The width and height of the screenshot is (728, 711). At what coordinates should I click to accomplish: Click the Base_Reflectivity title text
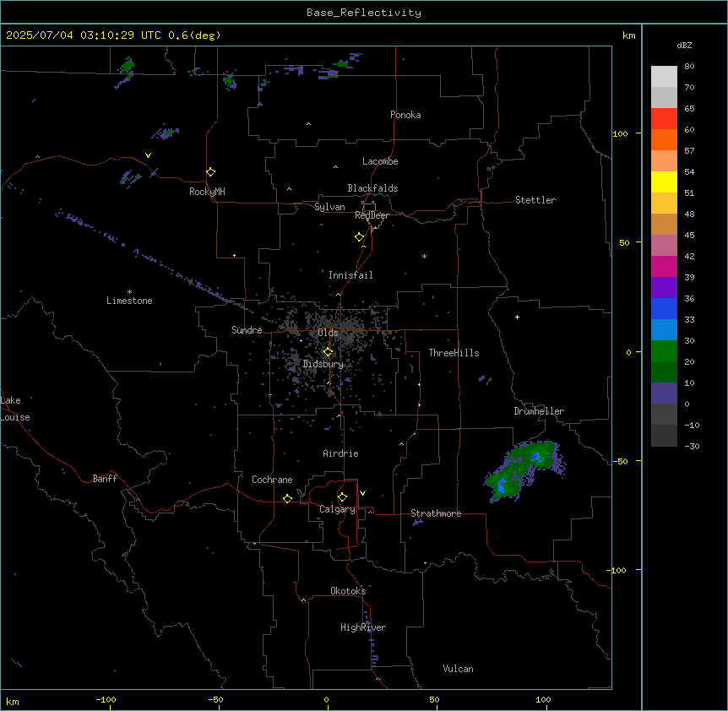364,13
